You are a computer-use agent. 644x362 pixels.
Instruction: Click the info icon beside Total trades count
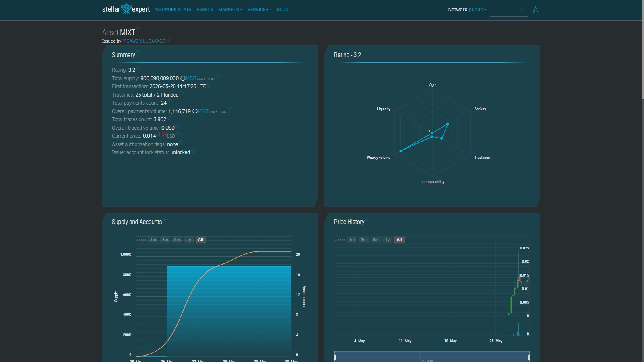(x=169, y=118)
